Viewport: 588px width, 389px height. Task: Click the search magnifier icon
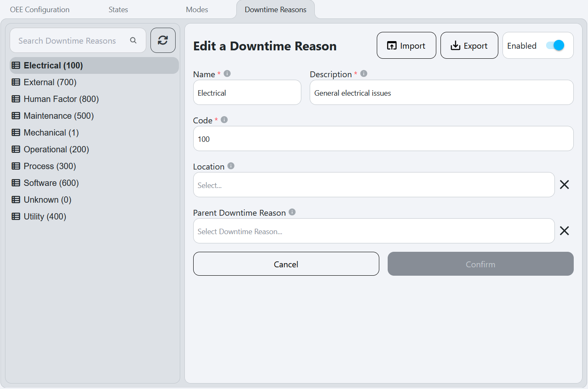point(133,40)
